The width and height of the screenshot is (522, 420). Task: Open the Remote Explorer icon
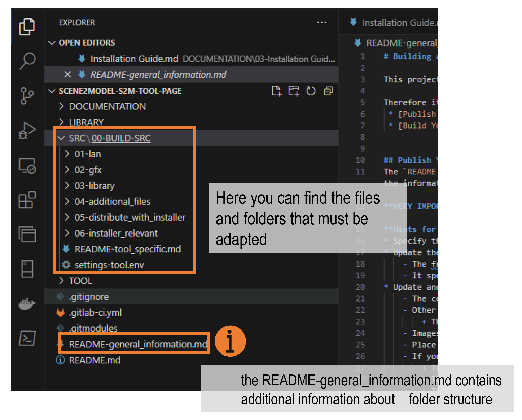(27, 166)
